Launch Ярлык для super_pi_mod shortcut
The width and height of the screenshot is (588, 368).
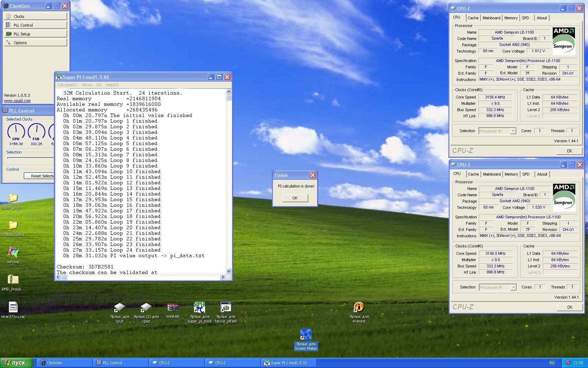click(199, 313)
